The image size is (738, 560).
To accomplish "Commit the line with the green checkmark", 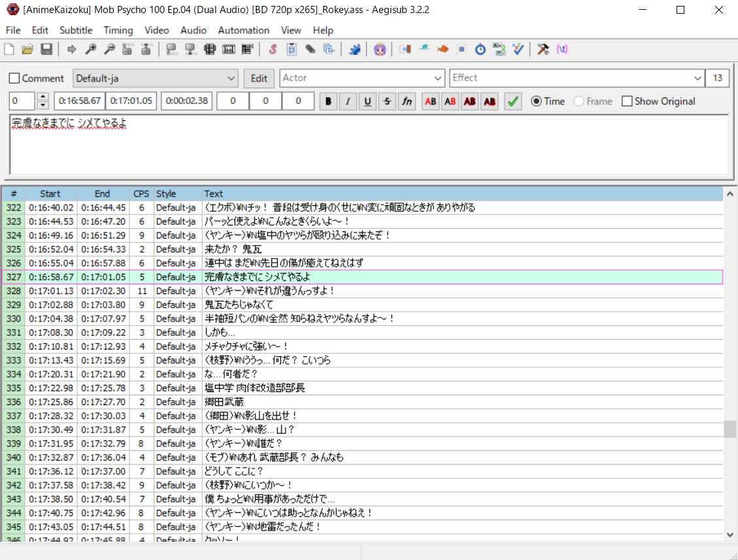I will (513, 101).
